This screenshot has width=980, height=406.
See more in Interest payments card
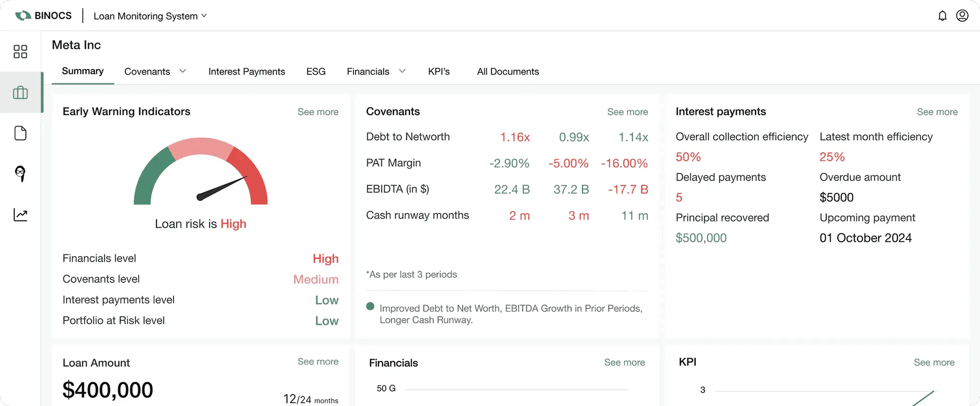(937, 112)
